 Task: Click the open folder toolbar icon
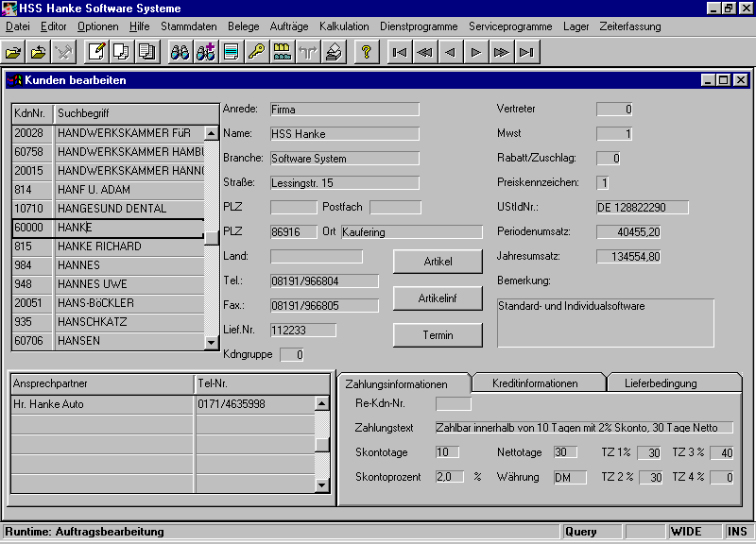(14, 52)
